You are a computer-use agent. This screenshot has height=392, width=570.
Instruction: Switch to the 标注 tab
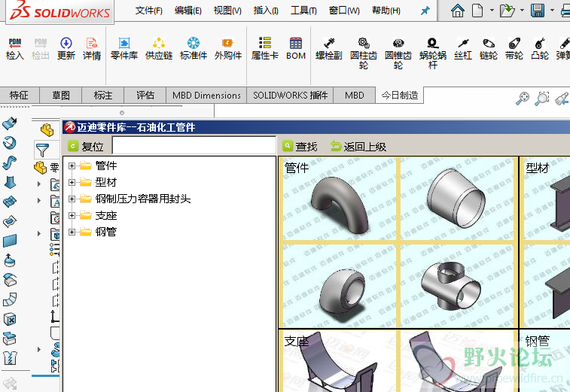click(103, 96)
